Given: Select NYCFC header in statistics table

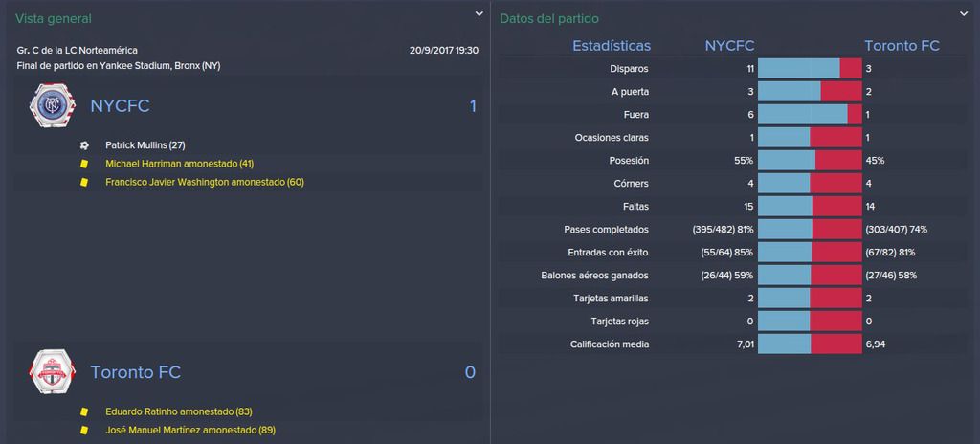Looking at the screenshot, I should click(729, 46).
